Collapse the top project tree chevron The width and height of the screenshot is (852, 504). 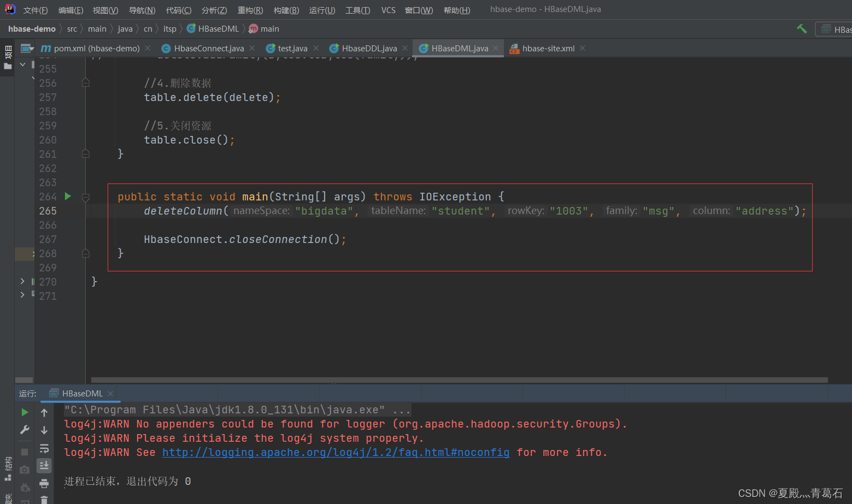point(22,64)
